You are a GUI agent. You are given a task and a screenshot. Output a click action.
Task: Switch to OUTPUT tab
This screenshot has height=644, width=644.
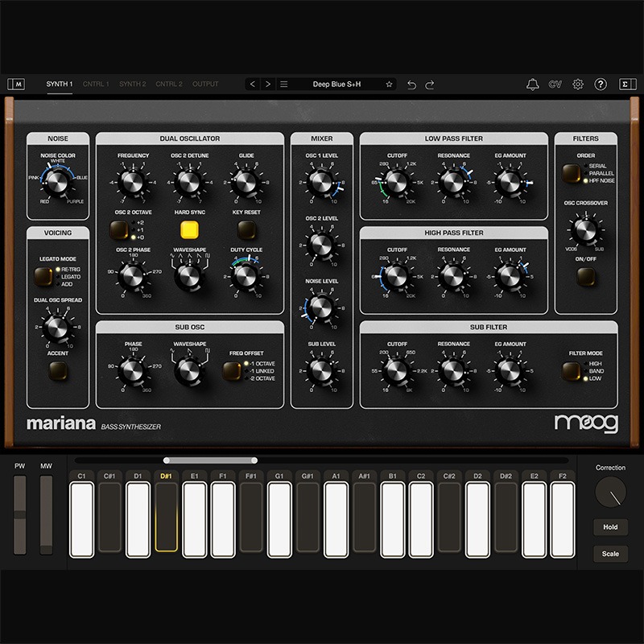click(205, 84)
